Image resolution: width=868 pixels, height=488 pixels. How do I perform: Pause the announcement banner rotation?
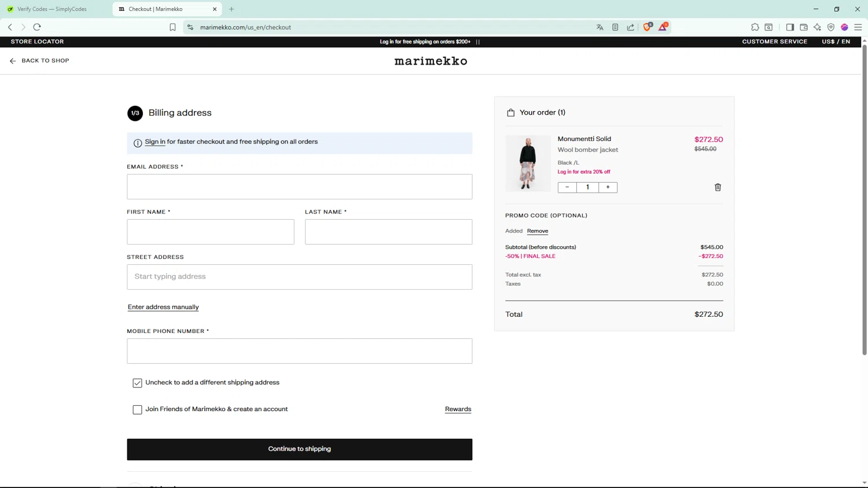click(x=478, y=42)
